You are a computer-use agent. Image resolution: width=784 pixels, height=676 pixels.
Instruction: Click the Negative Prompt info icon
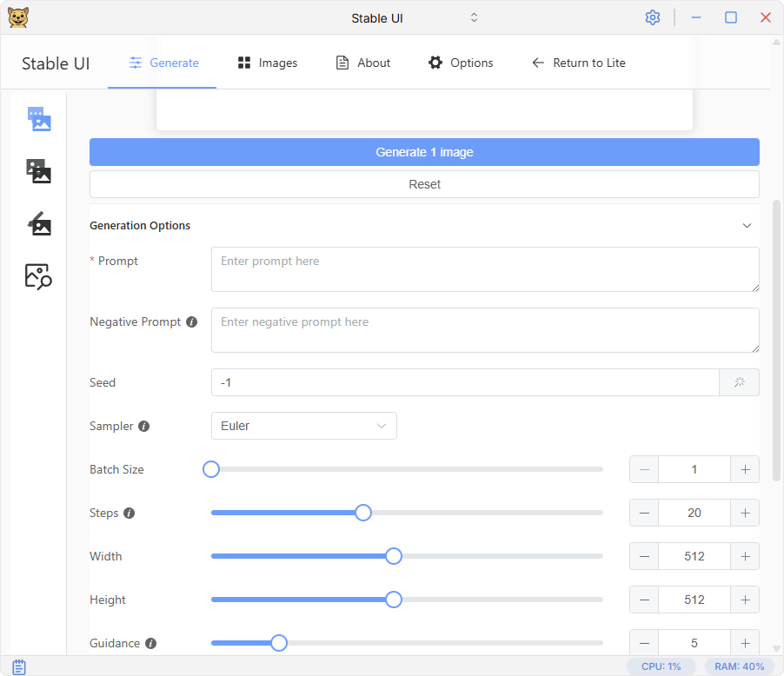pos(192,321)
